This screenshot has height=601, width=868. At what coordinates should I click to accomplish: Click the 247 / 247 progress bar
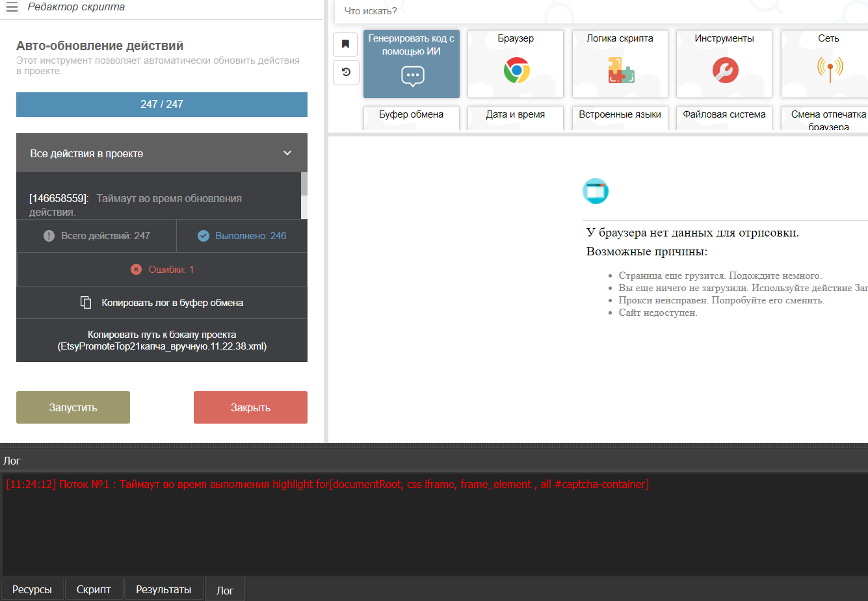point(162,105)
